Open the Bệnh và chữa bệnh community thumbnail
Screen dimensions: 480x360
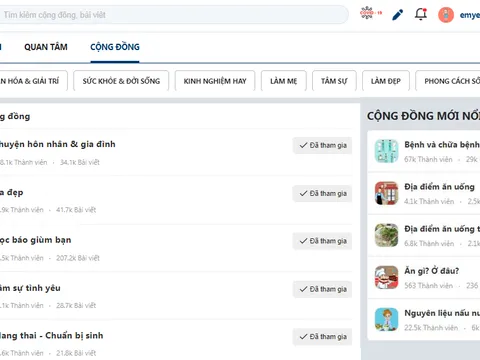click(386, 151)
